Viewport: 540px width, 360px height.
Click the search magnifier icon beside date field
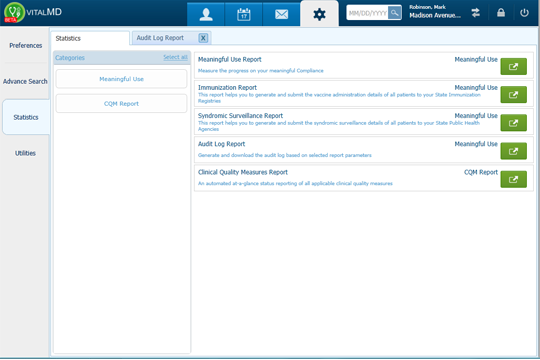(395, 13)
